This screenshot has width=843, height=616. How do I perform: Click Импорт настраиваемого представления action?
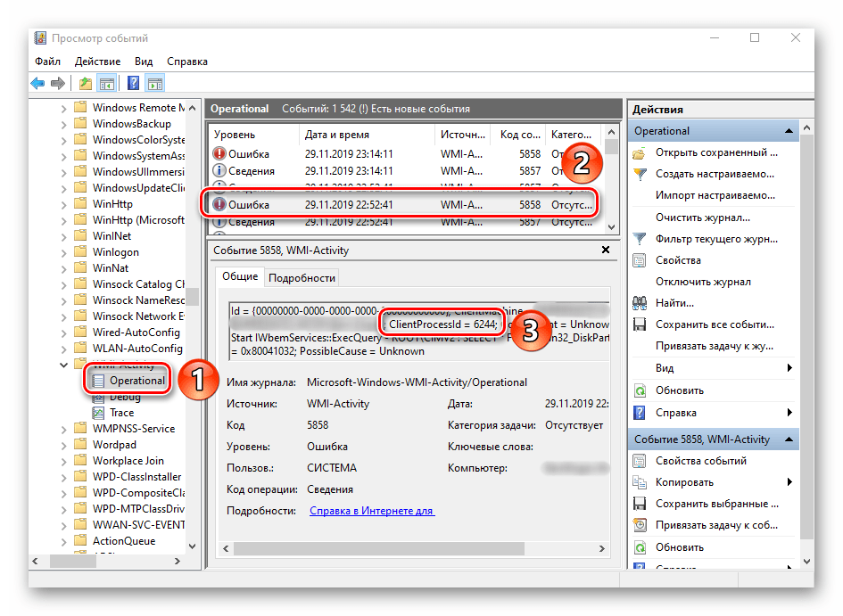tap(715, 195)
